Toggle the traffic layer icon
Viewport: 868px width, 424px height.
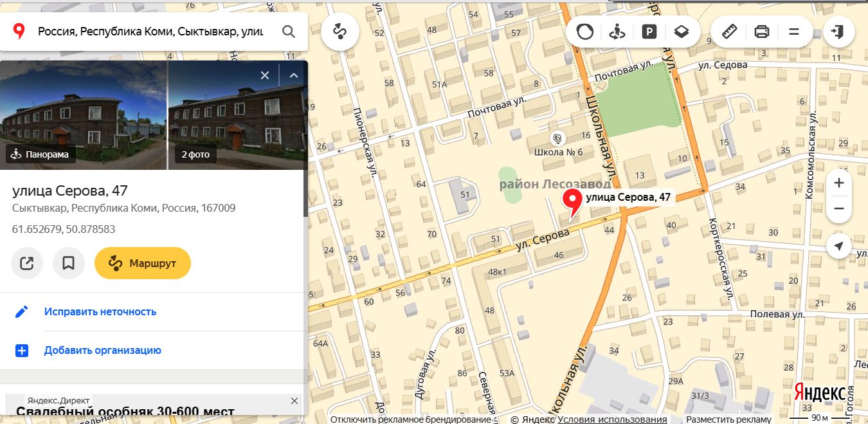[x=584, y=32]
